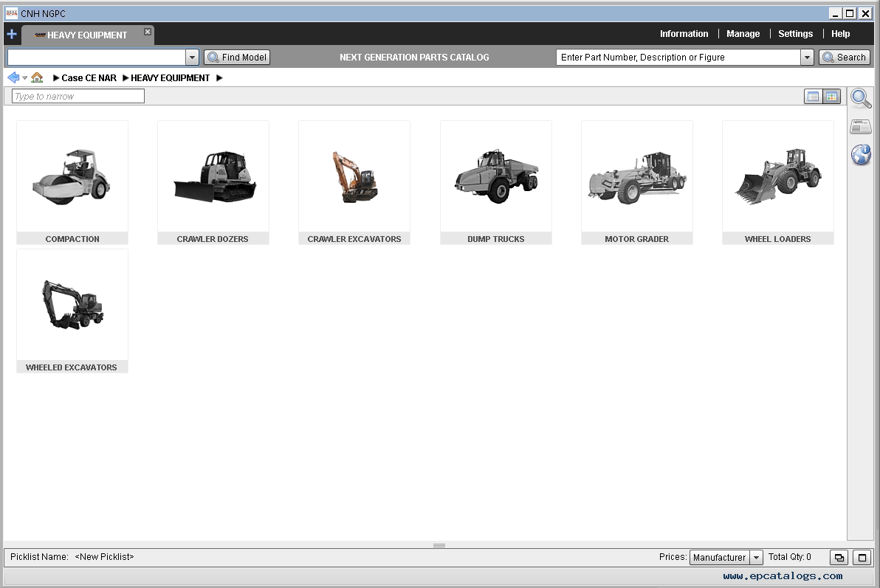Viewport: 880px width, 588px height.
Task: Open the news side panel icon
Action: pos(861,127)
